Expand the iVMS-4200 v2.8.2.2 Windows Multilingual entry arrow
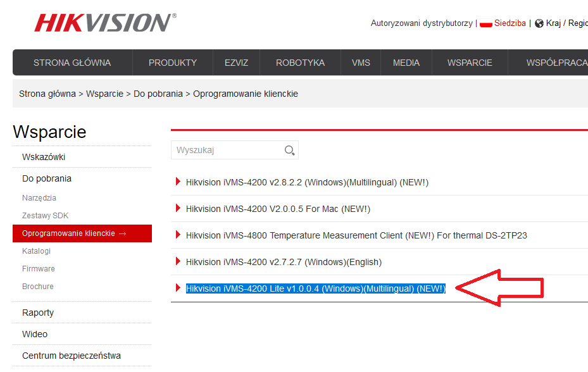Viewport: 588px width, 372px height. click(x=178, y=182)
